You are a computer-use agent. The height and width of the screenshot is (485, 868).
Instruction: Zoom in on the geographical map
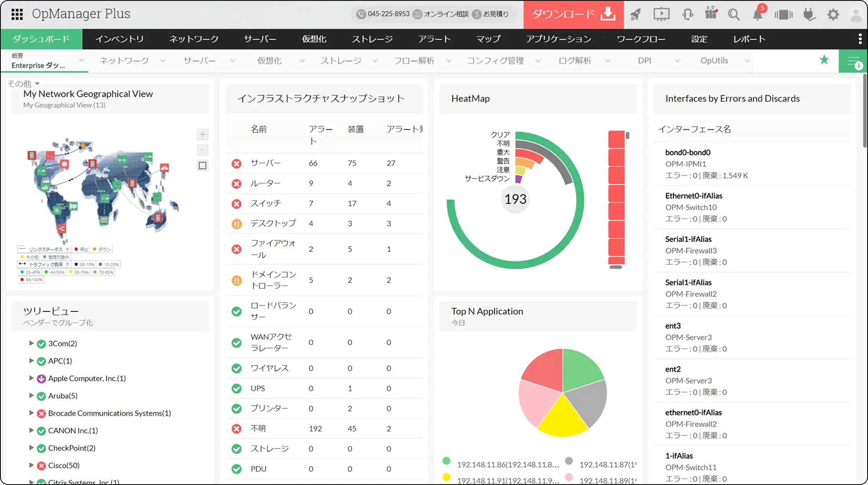tap(203, 135)
